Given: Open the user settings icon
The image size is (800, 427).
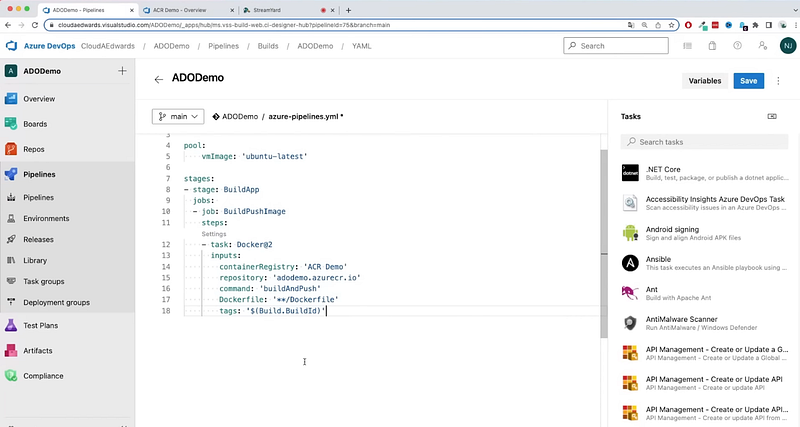Looking at the screenshot, I should (762, 46).
